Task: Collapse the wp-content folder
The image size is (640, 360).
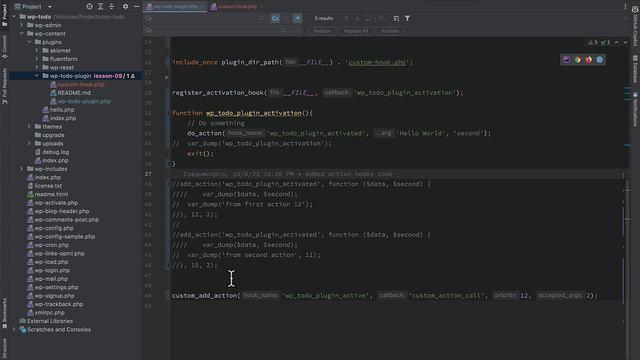Action: pyautogui.click(x=22, y=33)
